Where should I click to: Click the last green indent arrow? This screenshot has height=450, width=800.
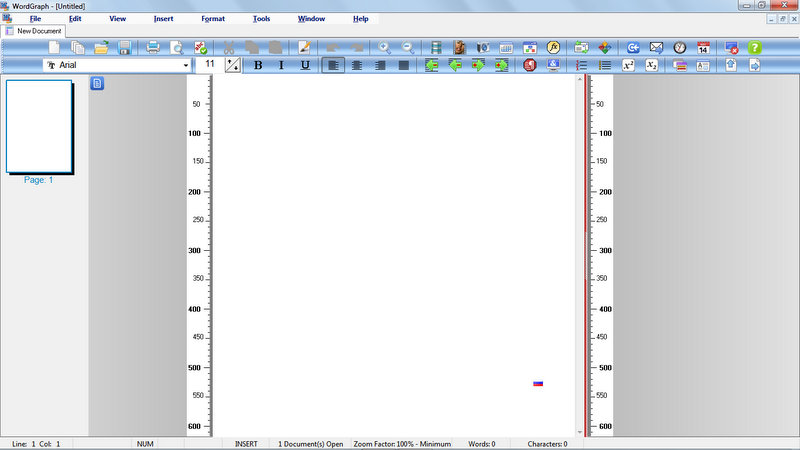502,65
